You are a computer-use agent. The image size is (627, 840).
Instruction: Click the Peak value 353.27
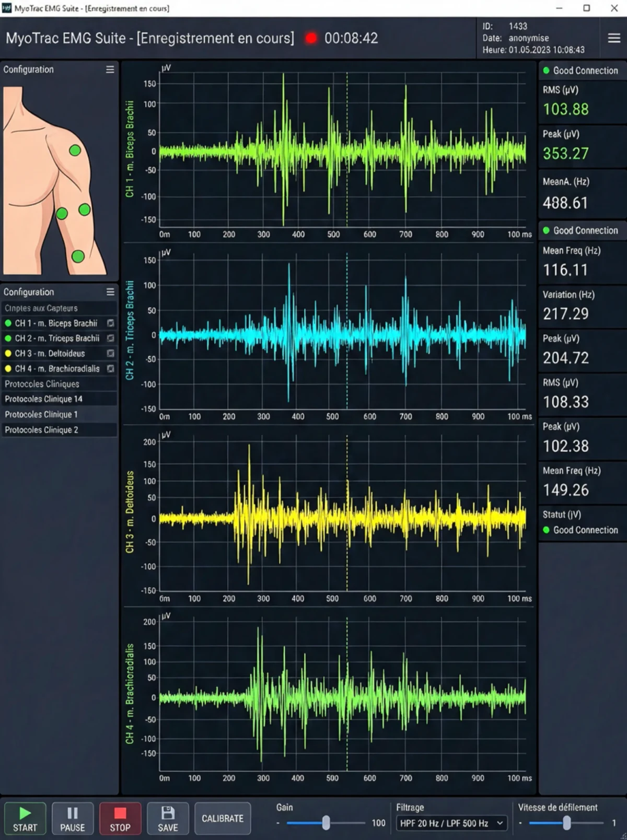point(565,154)
